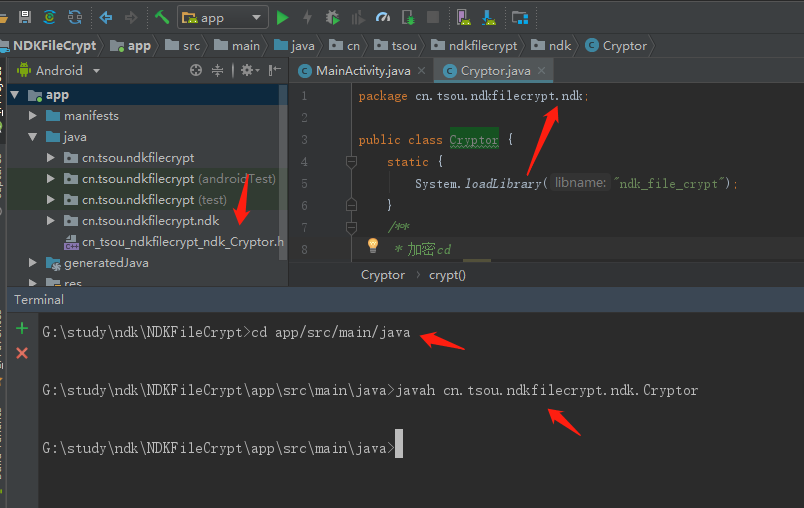Click the Stop square button

coord(433,17)
